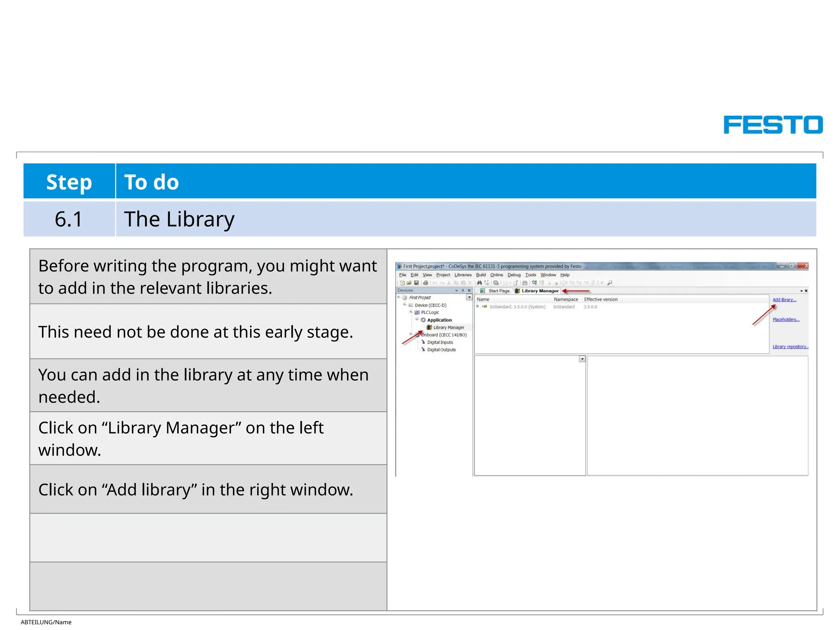Click the Digital Outputs icon in tree

(423, 350)
